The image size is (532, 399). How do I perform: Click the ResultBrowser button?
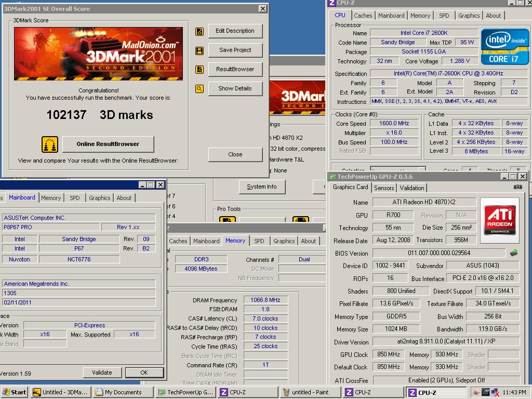point(235,69)
